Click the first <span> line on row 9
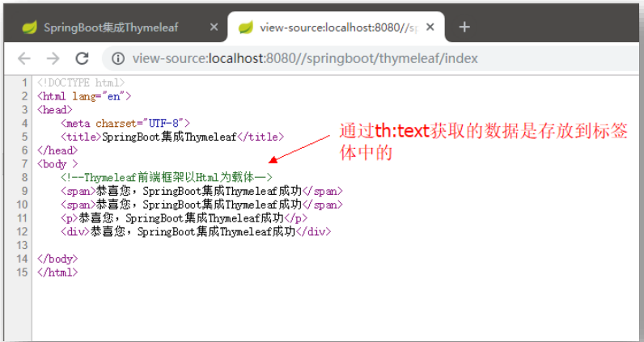Image resolution: width=644 pixels, height=342 pixels. tap(201, 191)
